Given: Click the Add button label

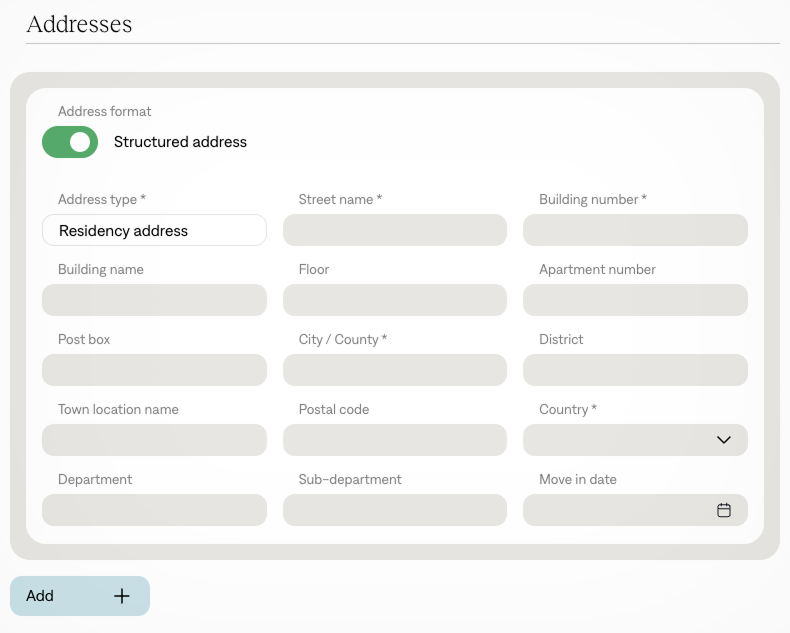Looking at the screenshot, I should point(40,596).
